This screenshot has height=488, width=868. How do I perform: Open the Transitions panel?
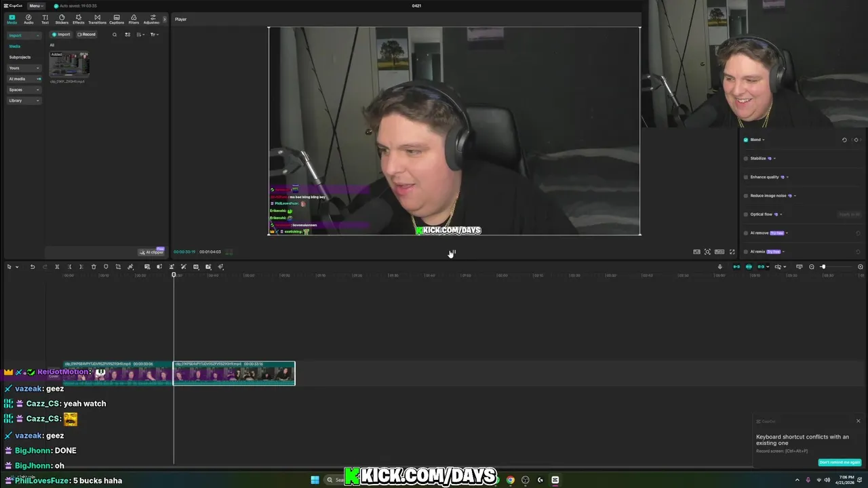click(x=97, y=19)
